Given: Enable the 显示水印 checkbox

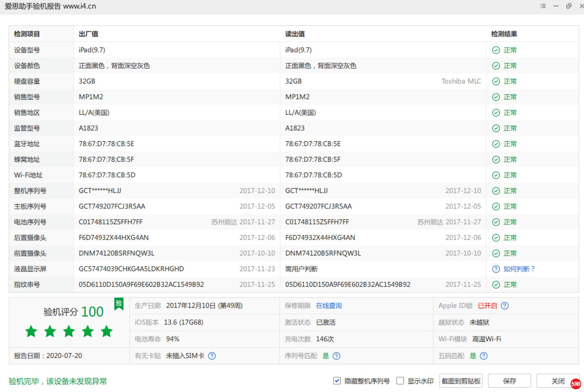Looking at the screenshot, I should 400,381.
